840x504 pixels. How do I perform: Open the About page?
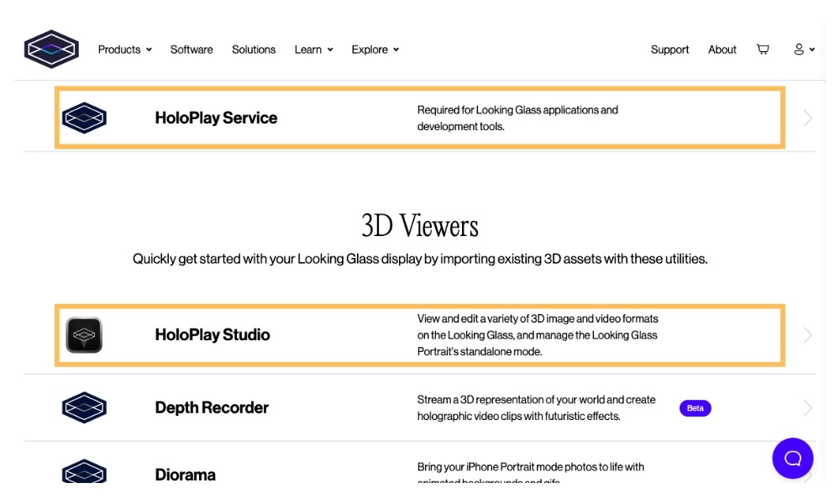pyautogui.click(x=722, y=50)
